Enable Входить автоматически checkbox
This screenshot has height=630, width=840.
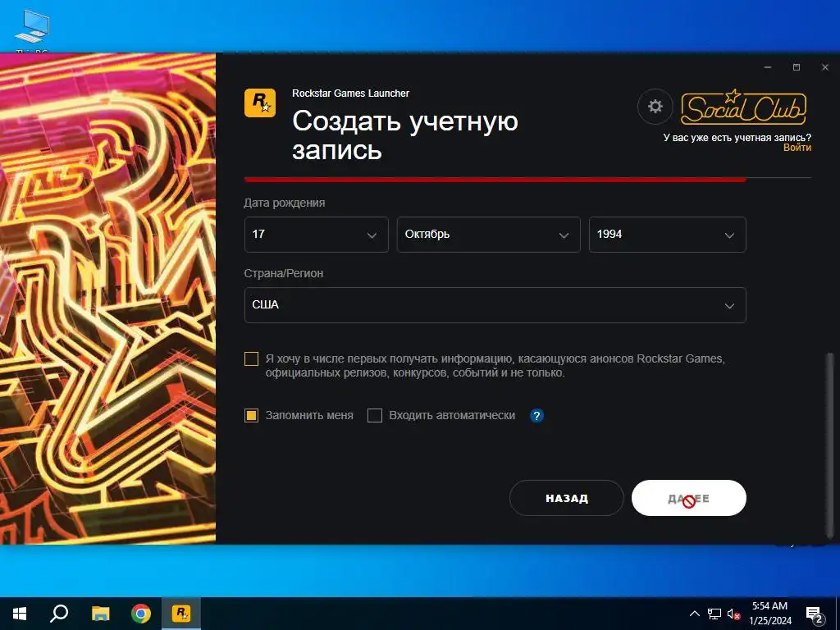coord(375,415)
